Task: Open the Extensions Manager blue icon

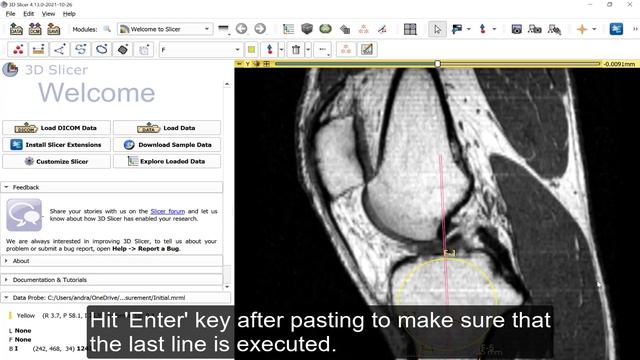Action: (616, 29)
